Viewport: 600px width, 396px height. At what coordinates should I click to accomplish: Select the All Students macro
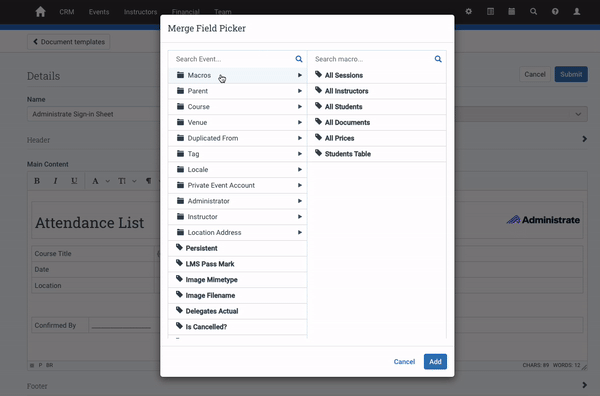[x=377, y=107]
